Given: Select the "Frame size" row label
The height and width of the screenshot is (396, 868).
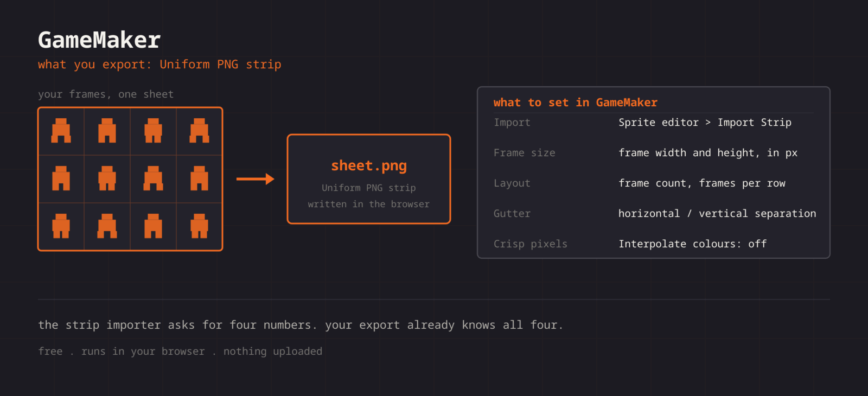Looking at the screenshot, I should (525, 153).
